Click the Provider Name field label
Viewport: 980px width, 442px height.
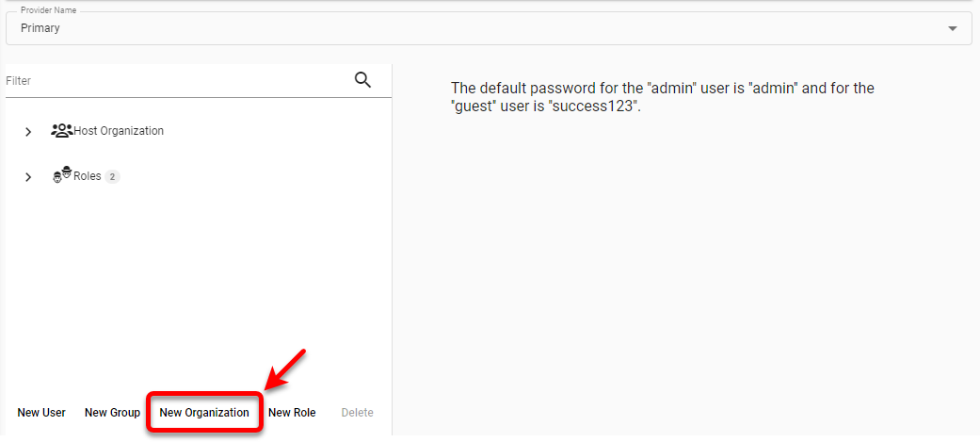click(49, 10)
